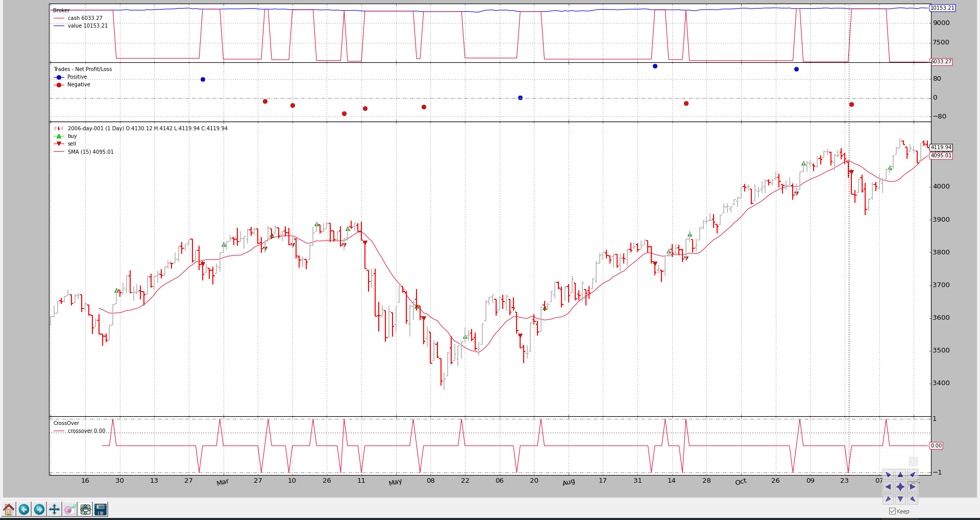
Task: Click the buy legend entry with green triangle
Action: (72, 136)
